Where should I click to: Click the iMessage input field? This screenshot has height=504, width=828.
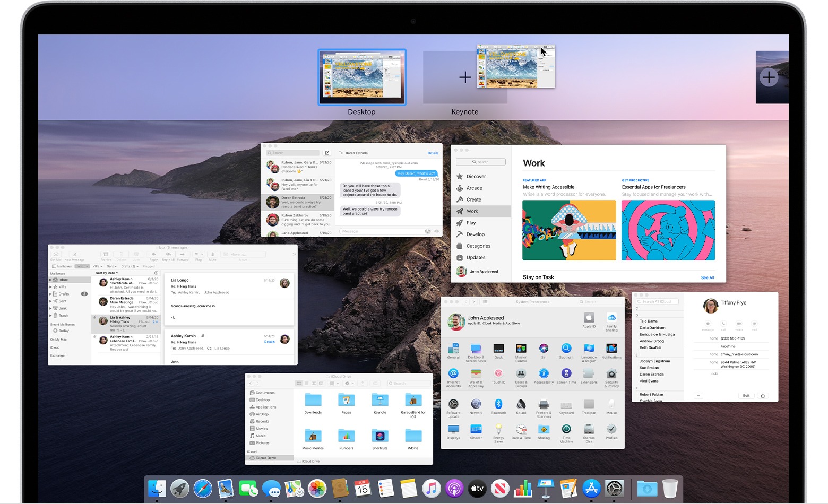click(x=379, y=231)
